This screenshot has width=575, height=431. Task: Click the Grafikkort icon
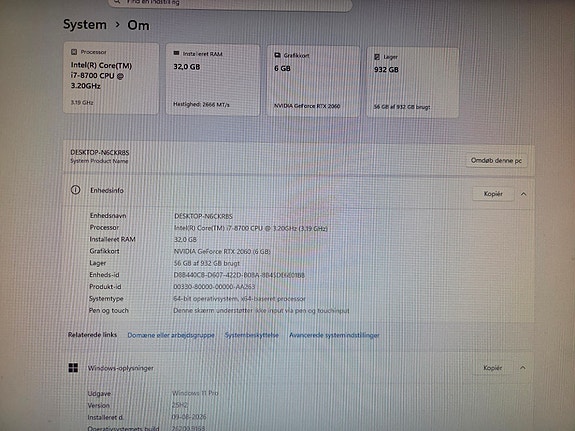pyautogui.click(x=278, y=55)
